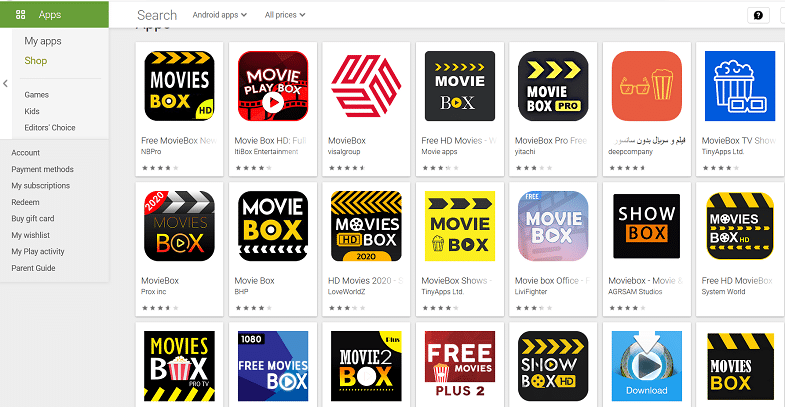Viewport: 785px width, 407px height.
Task: Open Movie box Office icon by LiviFighter
Action: click(x=553, y=226)
